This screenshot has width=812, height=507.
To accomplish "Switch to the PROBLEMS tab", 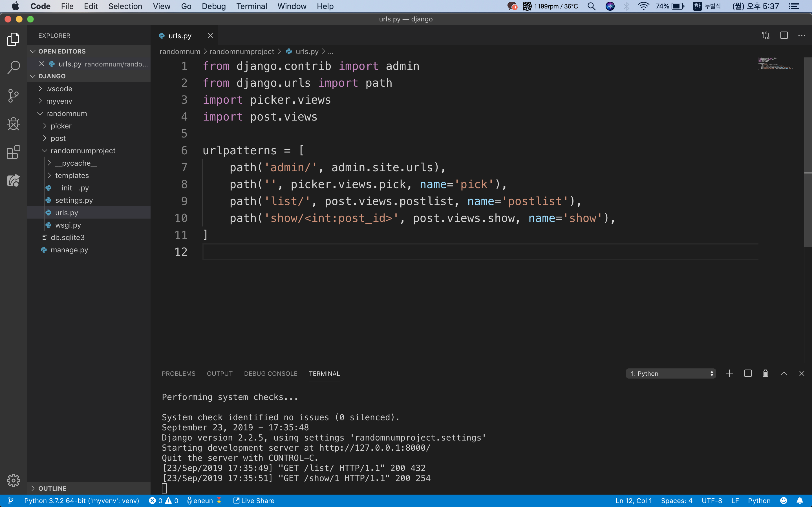I will [x=178, y=373].
